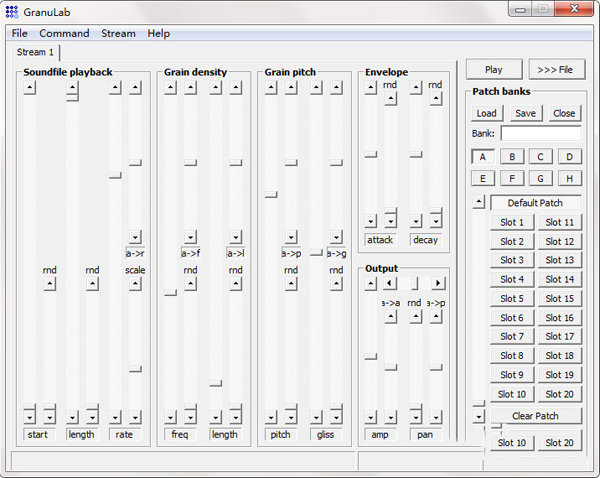Select patch Slot 5
600x478 pixels.
tap(512, 299)
